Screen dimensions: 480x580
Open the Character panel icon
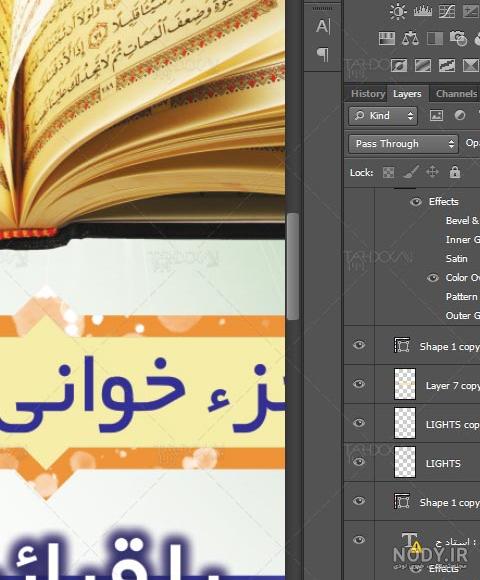(x=323, y=26)
